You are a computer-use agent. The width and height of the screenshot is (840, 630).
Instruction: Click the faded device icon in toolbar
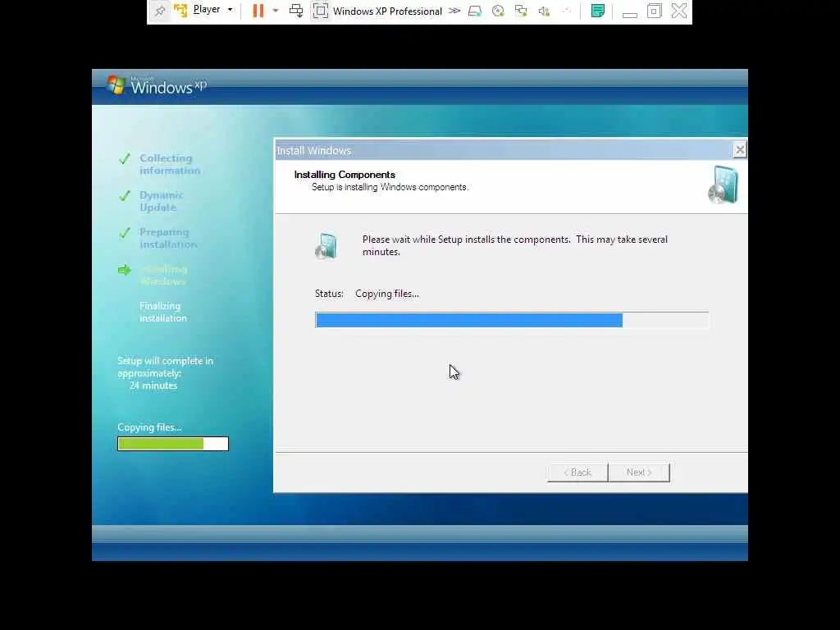[x=566, y=11]
